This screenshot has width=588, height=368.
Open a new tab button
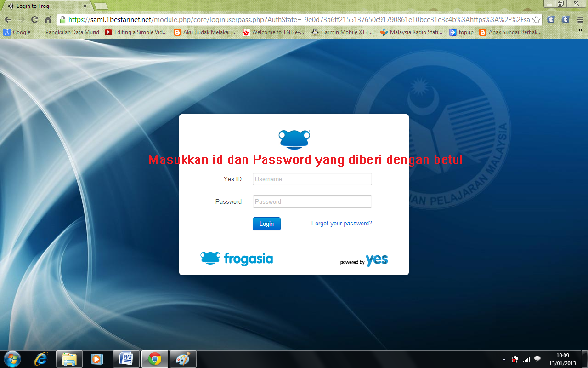coord(101,6)
